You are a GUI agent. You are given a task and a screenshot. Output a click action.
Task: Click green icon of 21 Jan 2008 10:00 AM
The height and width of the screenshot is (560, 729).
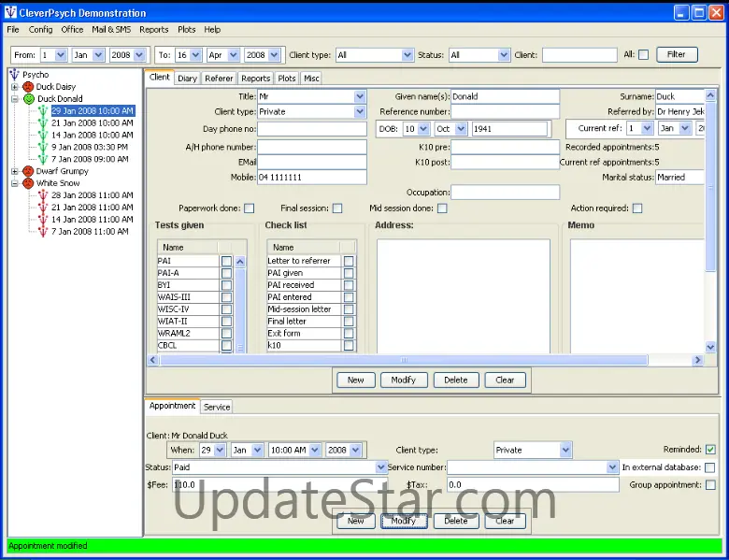(x=43, y=122)
